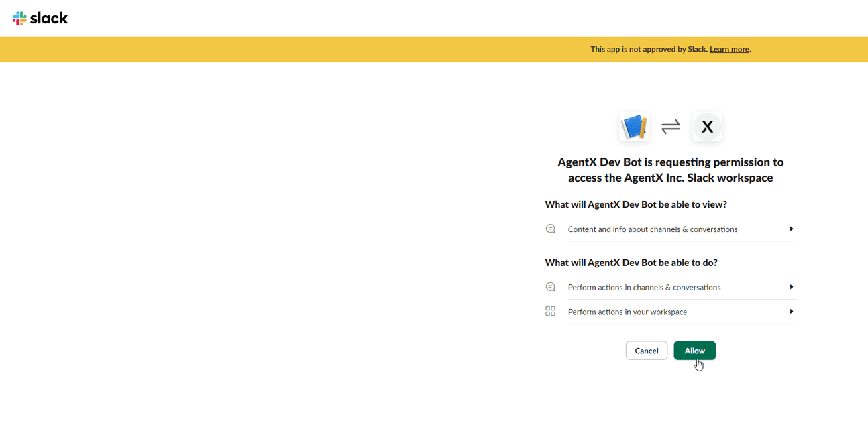Click grid icon beside Perform actions in workspace
868x421 pixels.
tap(551, 312)
